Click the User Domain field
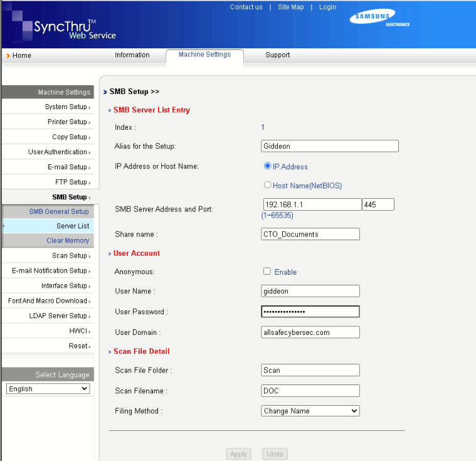Screen dimensions: 476x461 tap(310, 332)
